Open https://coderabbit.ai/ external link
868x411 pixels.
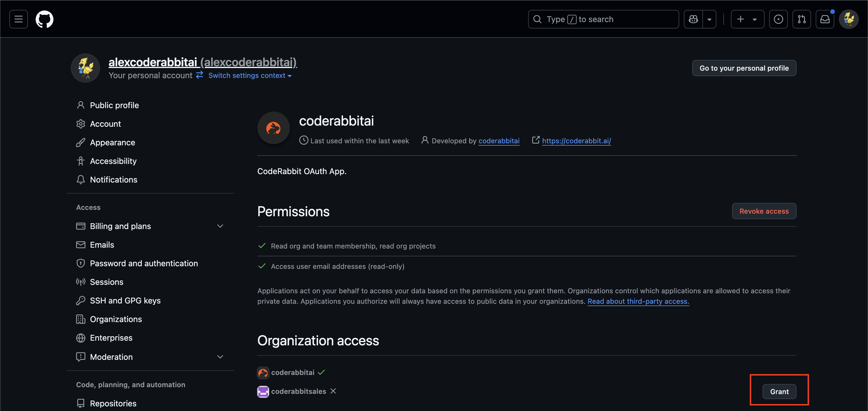point(576,141)
